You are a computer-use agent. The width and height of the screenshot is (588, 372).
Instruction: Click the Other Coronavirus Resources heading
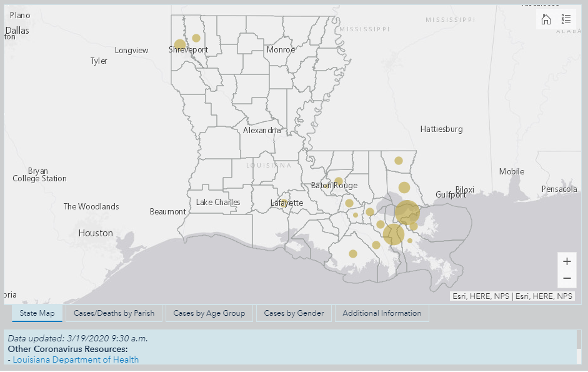click(x=68, y=349)
